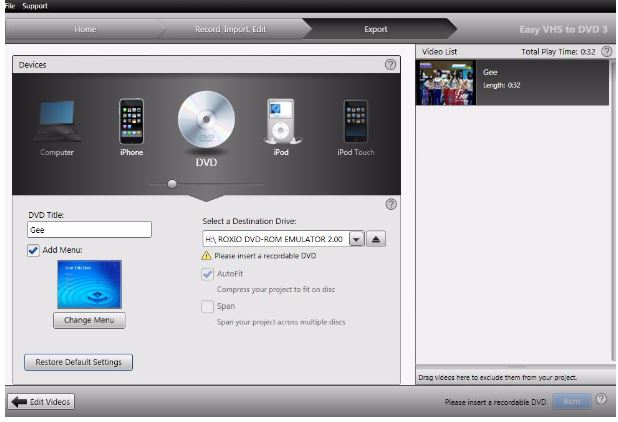Switch to the Export step tab
The height and width of the screenshot is (422, 618).
(376, 29)
